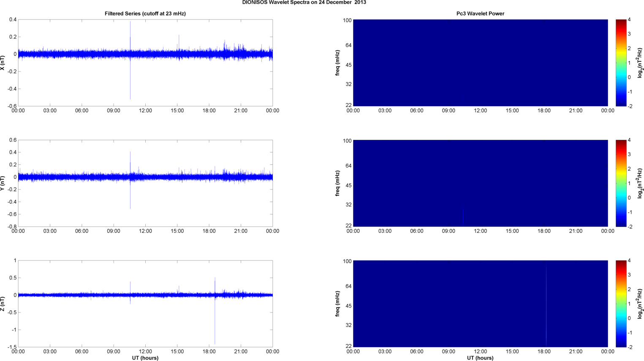Click the faint streak in the middle wavelet plot
Screen dimensions: 644x361
tap(463, 216)
